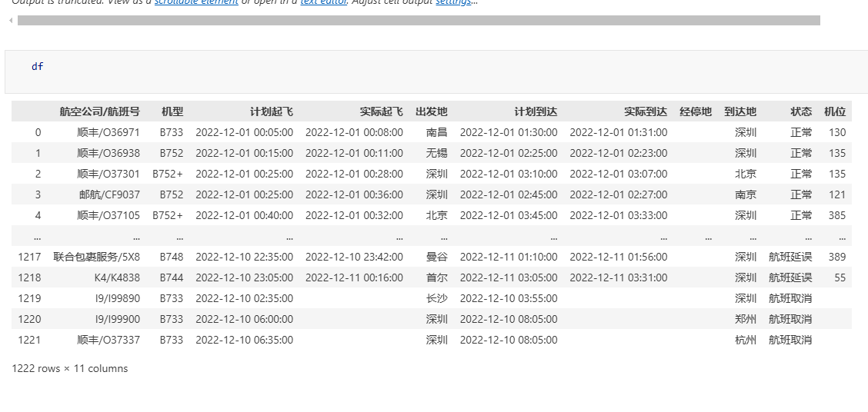Click actual departure 2022-12-01 00:08:00
This screenshot has height=412, width=868.
point(354,132)
